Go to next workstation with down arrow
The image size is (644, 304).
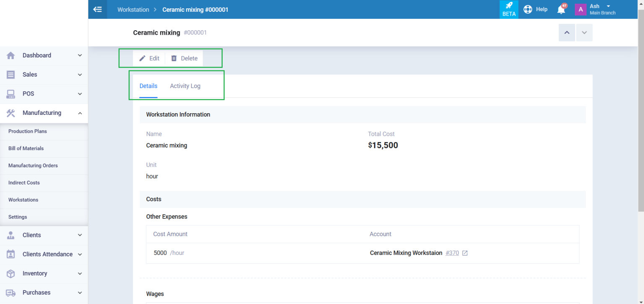pyautogui.click(x=584, y=33)
